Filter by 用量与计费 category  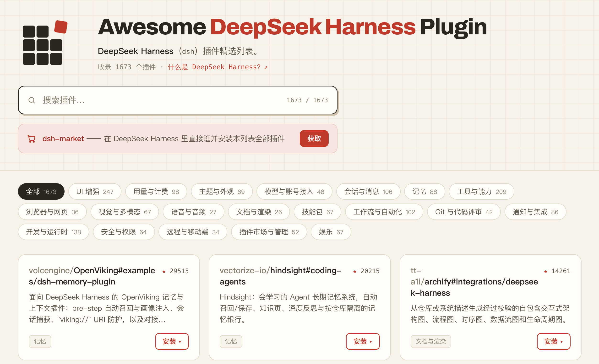tap(156, 192)
